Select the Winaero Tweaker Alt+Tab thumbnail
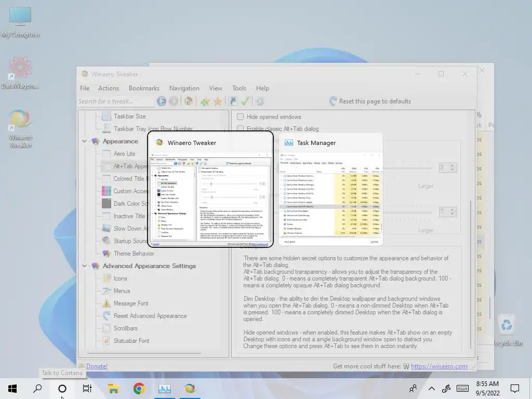Screen dimensions: 532x399 210,189
